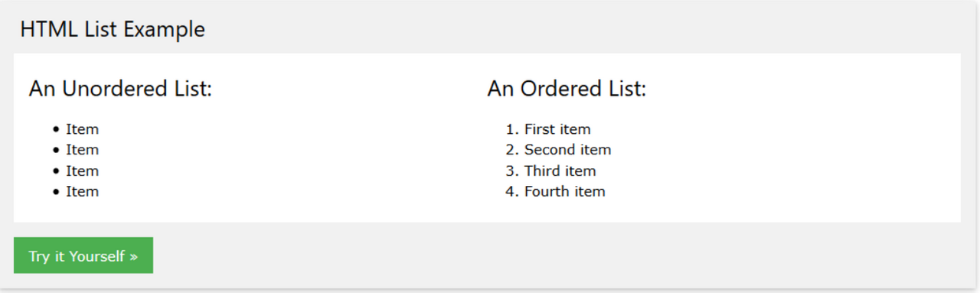Select the First item list entry
Screen dimensions: 980x293
pos(557,129)
